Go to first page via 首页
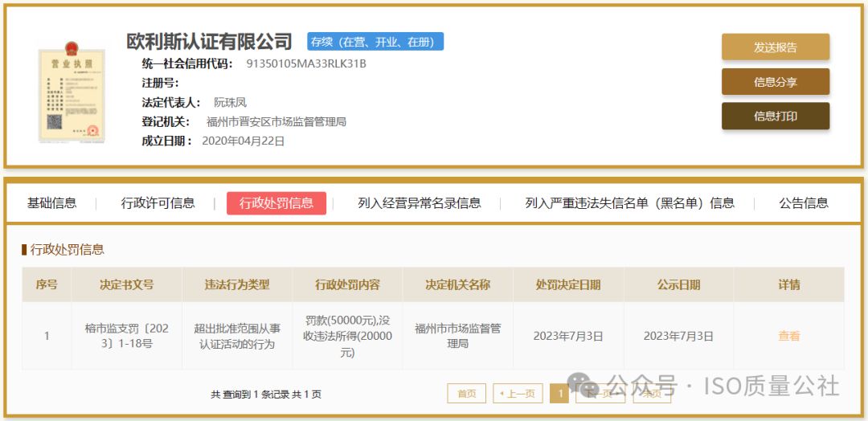Image resolution: width=868 pixels, height=421 pixels. [467, 394]
